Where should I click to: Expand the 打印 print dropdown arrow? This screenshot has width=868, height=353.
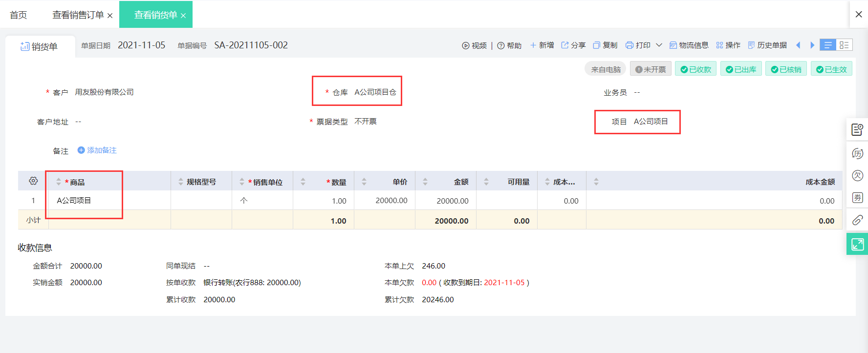(x=659, y=45)
